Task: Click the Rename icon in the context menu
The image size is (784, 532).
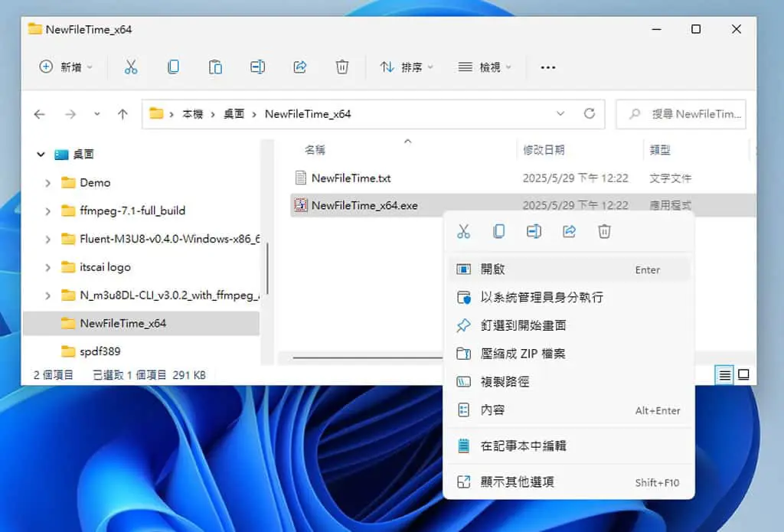Action: pyautogui.click(x=534, y=231)
